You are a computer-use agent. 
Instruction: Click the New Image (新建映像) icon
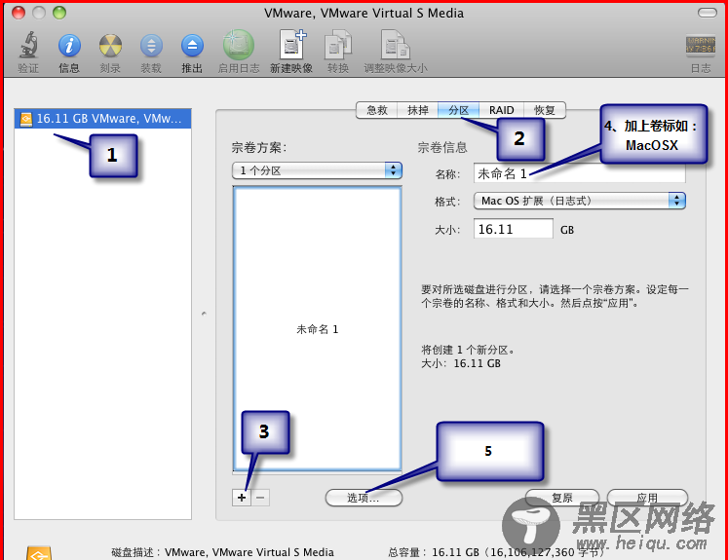click(291, 46)
